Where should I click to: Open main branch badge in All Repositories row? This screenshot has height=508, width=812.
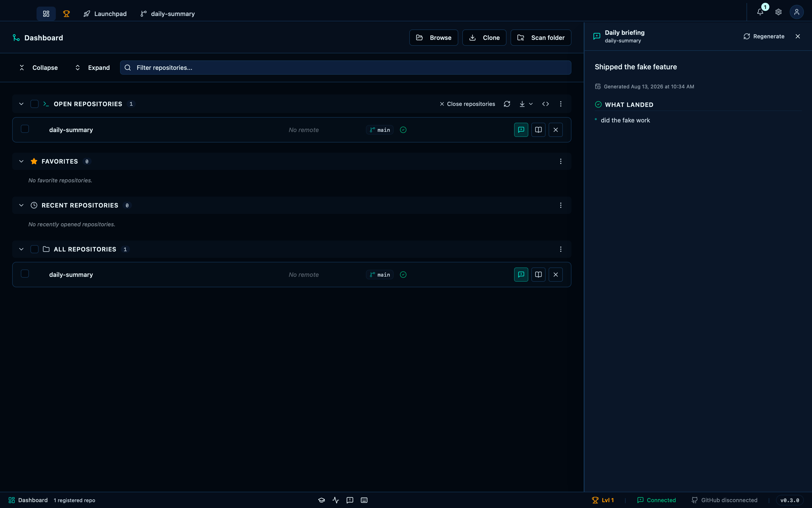(380, 275)
